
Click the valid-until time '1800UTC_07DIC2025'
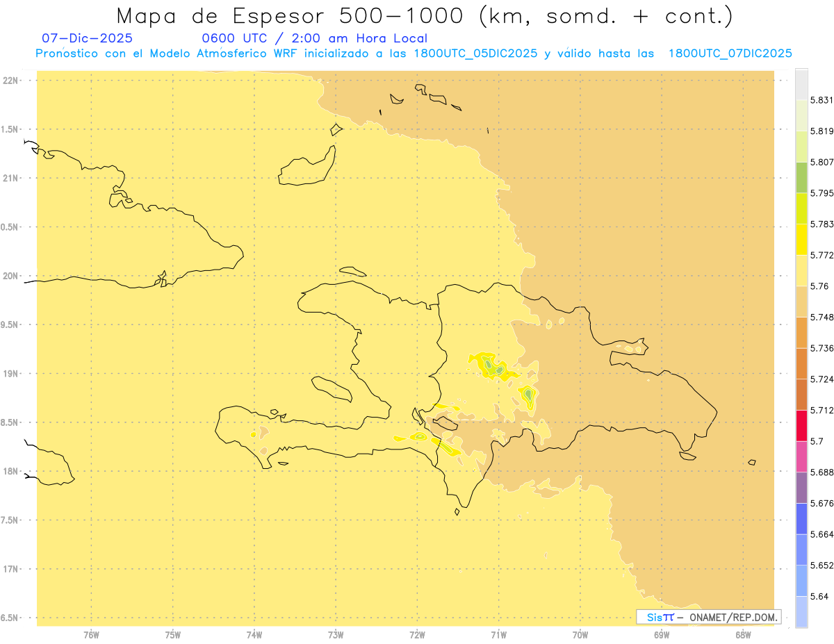tap(730, 53)
